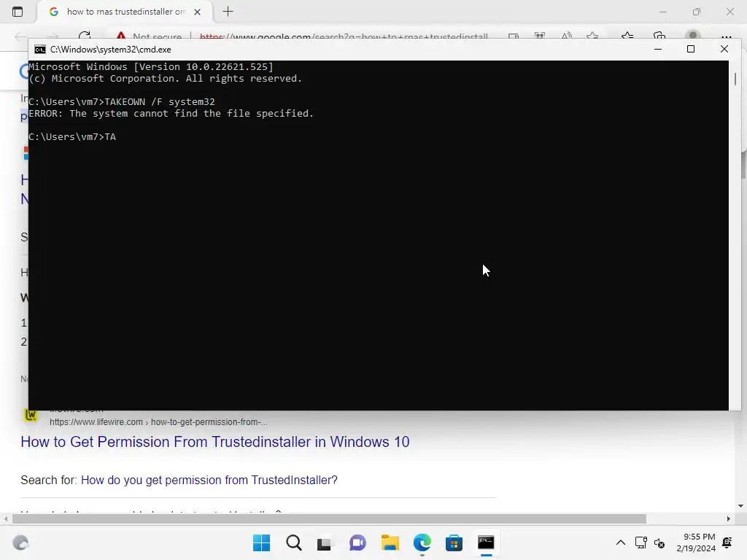Click 'C:\Users\vm7>TA' prompt line
The height and width of the screenshot is (560, 747).
(72, 136)
